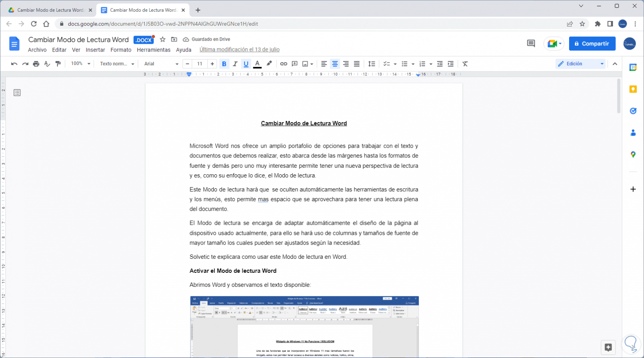This screenshot has width=644, height=358.
Task: Open the Formato menu
Action: [x=121, y=50]
